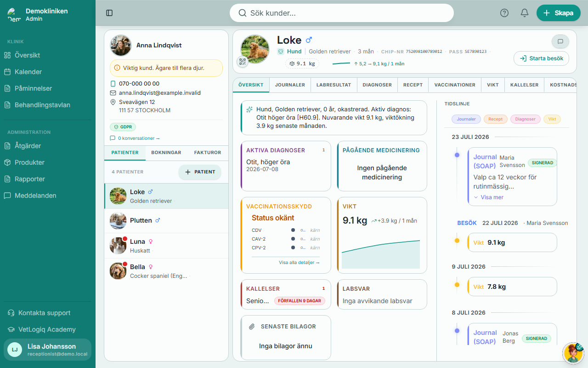The image size is (588, 368).
Task: Click the phone icon beside 070-000 00 00
Action: coord(113,84)
